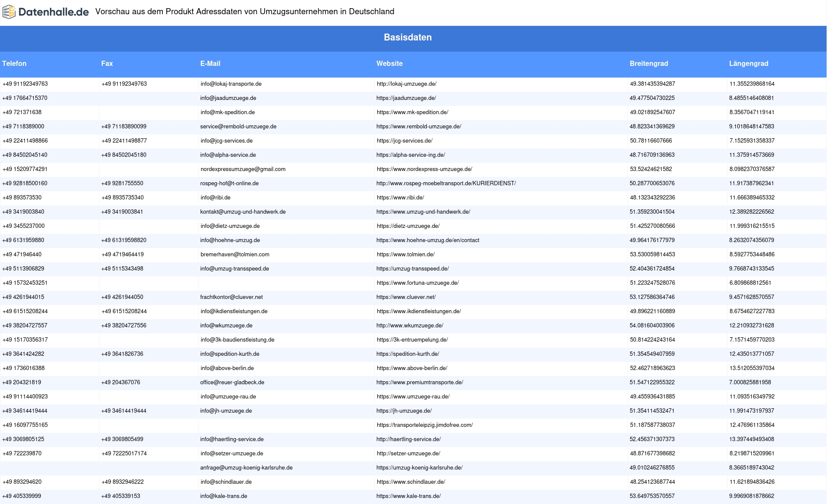The width and height of the screenshot is (827, 504).
Task: Open website https://jcg-services.de/
Action: pos(404,141)
